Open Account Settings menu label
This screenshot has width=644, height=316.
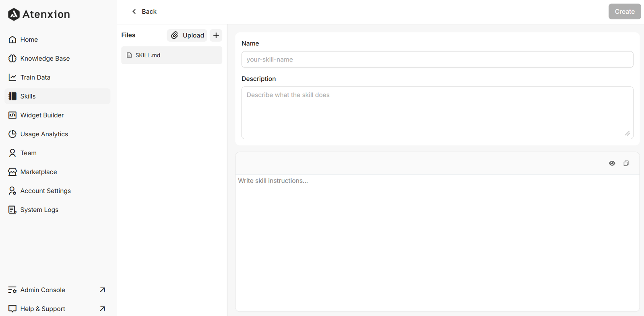click(x=45, y=191)
